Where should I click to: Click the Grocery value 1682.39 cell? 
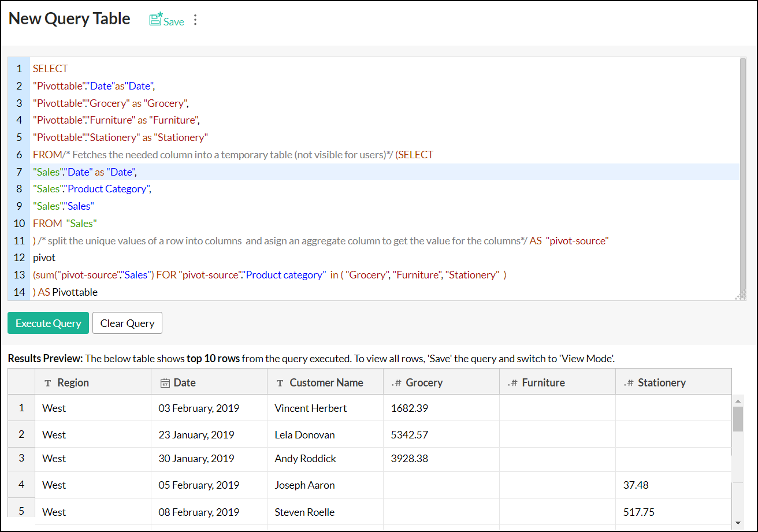409,408
